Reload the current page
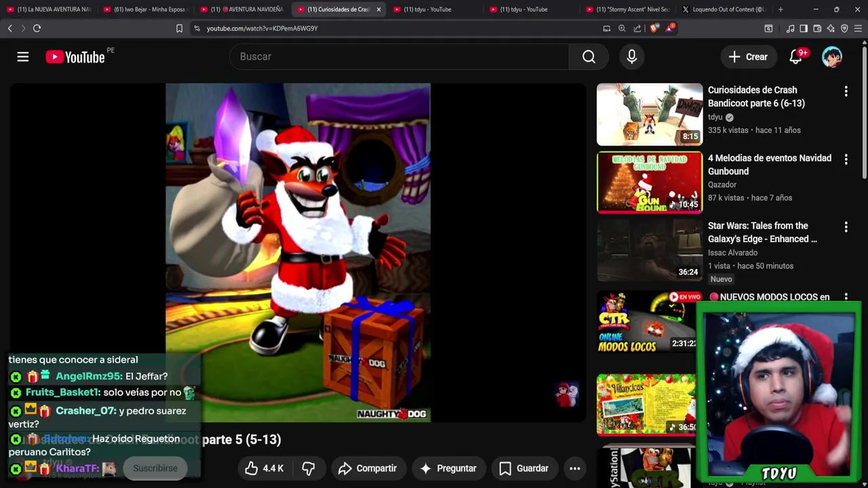The image size is (868, 488). click(x=37, y=28)
